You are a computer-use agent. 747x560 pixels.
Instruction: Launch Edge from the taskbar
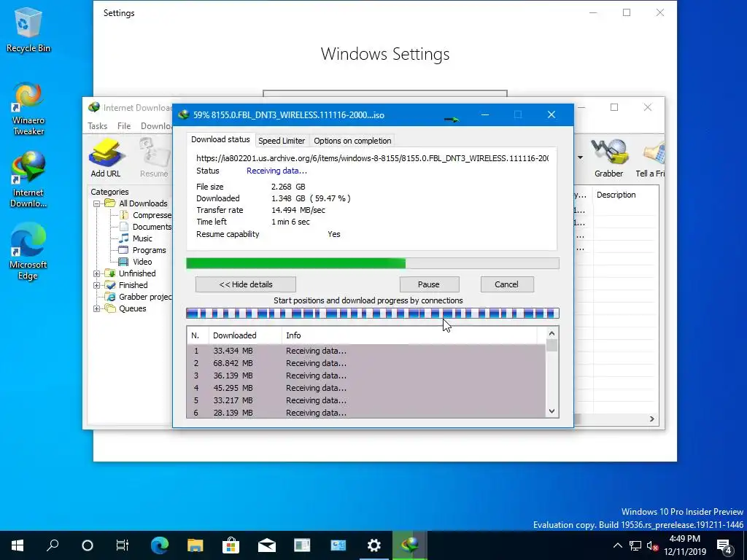[x=160, y=545]
